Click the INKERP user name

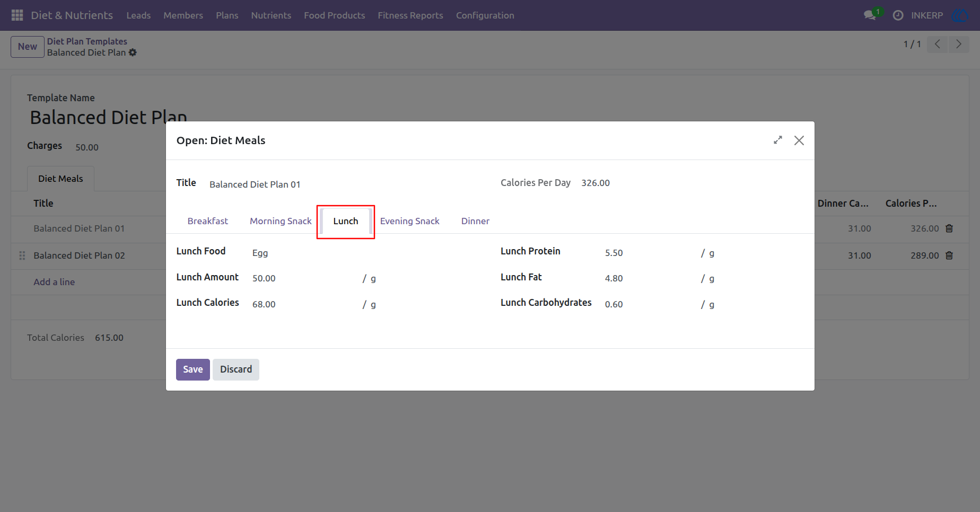coord(927,15)
